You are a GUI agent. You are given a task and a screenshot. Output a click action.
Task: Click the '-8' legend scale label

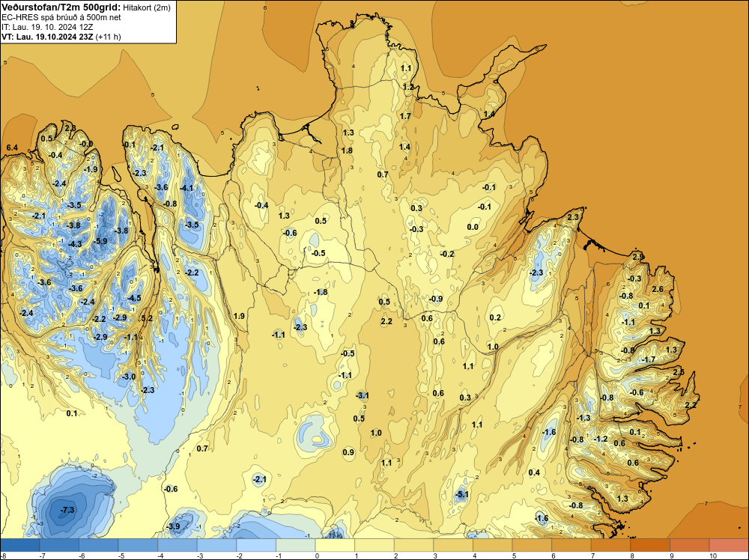tap(3, 556)
